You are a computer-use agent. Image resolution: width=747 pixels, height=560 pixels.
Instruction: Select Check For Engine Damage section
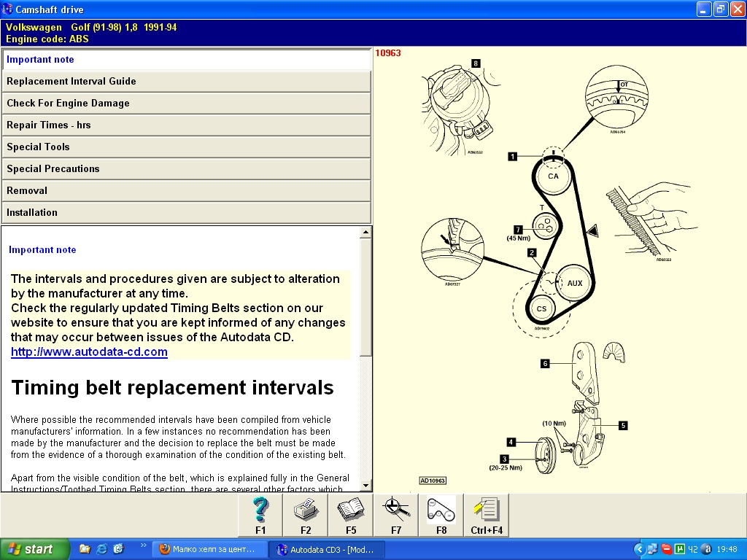point(186,104)
